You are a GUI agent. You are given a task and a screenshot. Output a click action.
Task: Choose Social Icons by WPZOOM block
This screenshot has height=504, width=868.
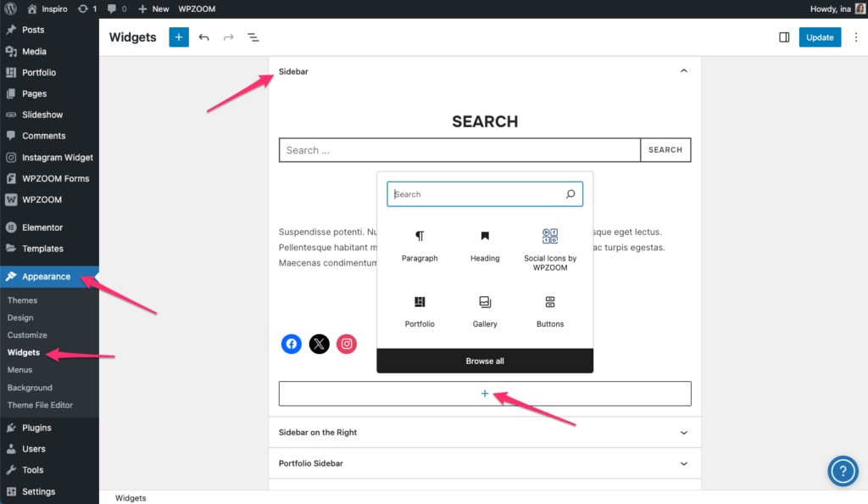pyautogui.click(x=550, y=249)
